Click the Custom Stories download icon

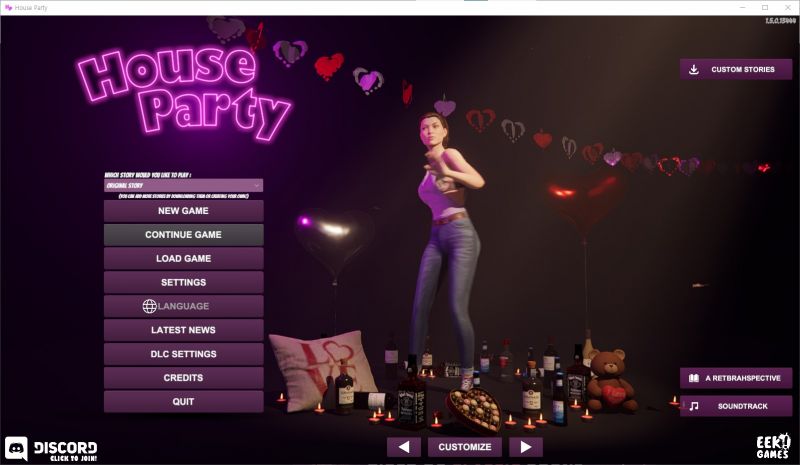coord(694,69)
